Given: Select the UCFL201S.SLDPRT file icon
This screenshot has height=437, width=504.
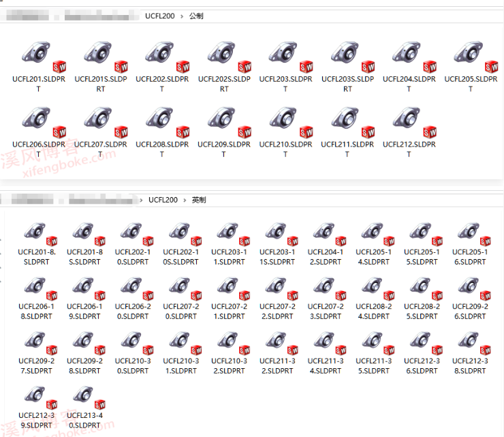Looking at the screenshot, I should click(106, 57).
